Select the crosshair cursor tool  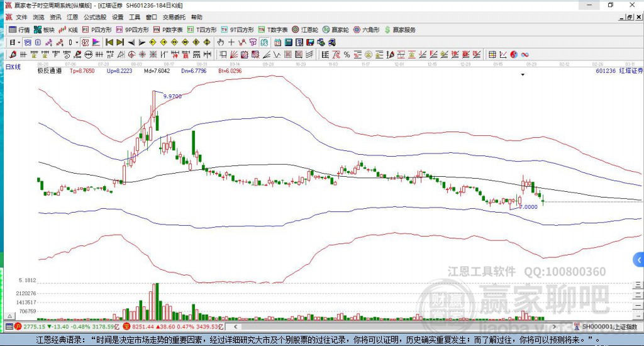pos(231,42)
